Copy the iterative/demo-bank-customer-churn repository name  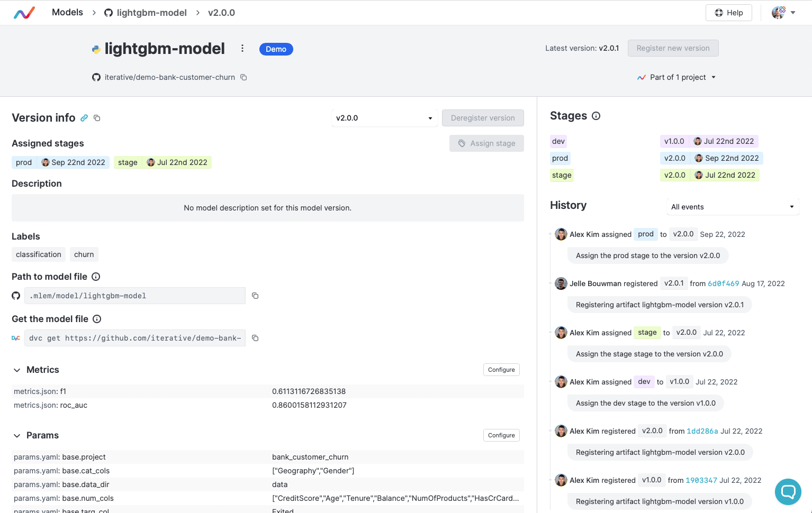pos(243,77)
